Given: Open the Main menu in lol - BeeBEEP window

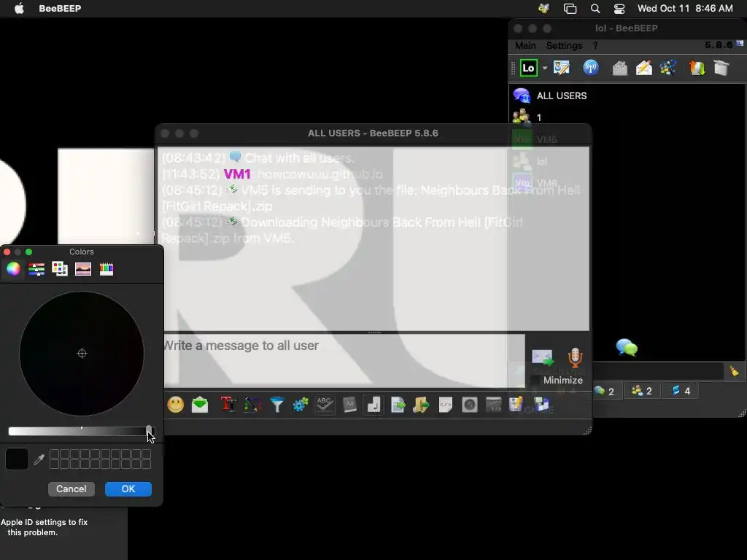Looking at the screenshot, I should click(x=525, y=46).
